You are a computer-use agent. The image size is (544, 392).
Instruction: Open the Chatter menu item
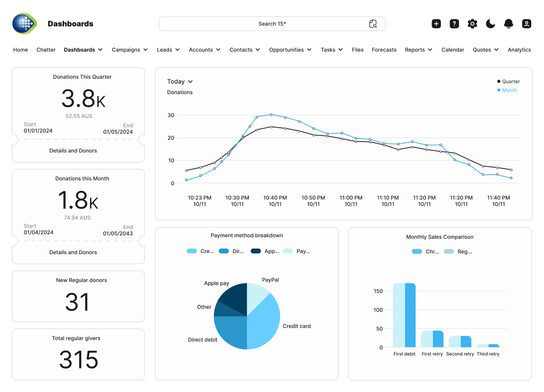46,50
